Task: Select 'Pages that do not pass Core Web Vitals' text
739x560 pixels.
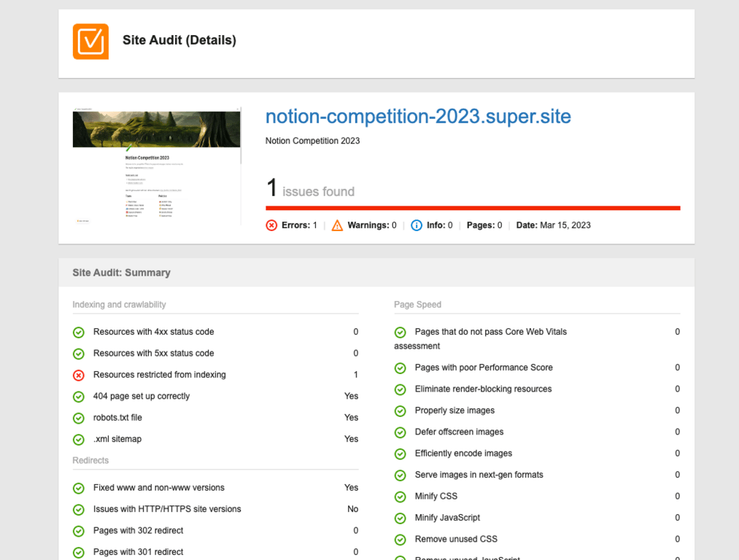Action: click(x=491, y=332)
